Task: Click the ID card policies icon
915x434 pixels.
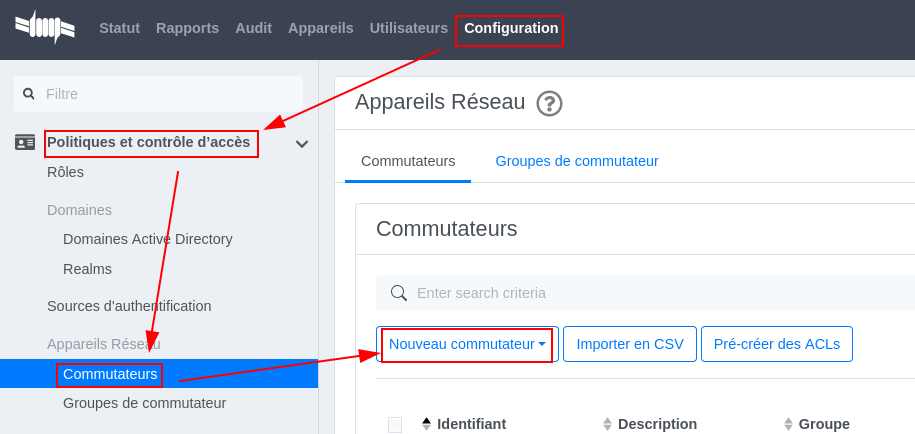Action: coord(25,142)
